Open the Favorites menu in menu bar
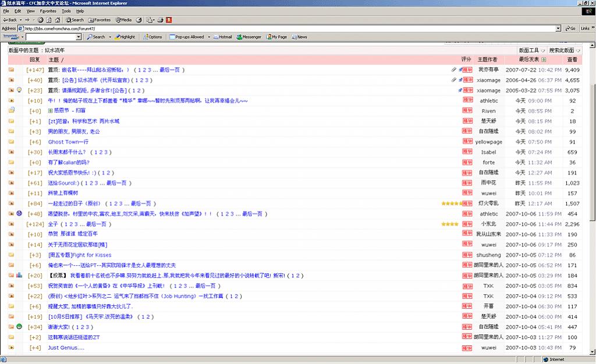This screenshot has width=596, height=364. [x=48, y=11]
